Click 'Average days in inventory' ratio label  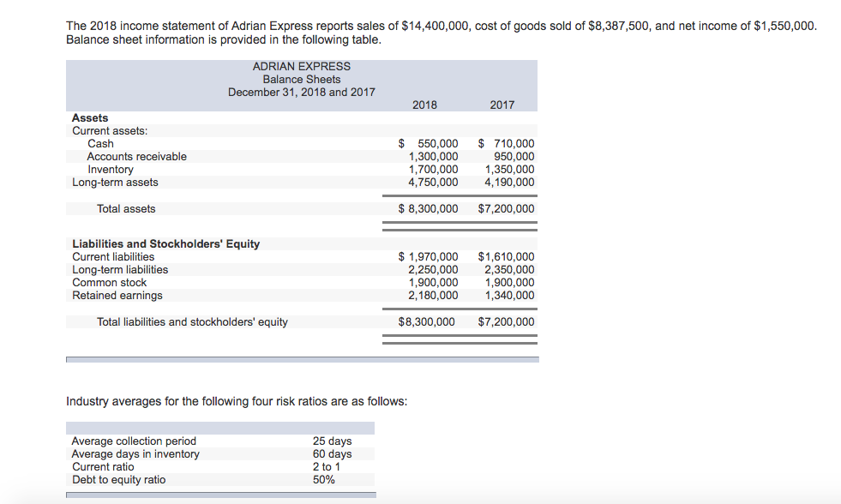click(135, 453)
